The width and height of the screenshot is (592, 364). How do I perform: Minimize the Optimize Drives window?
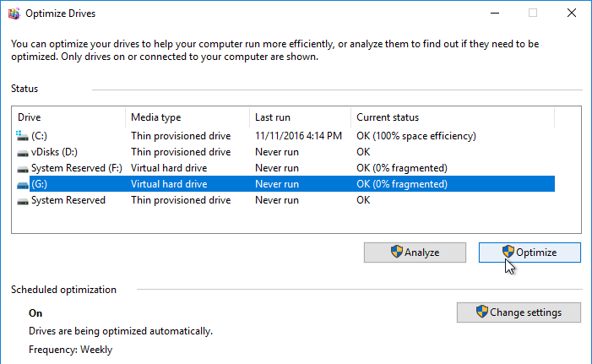pos(495,14)
